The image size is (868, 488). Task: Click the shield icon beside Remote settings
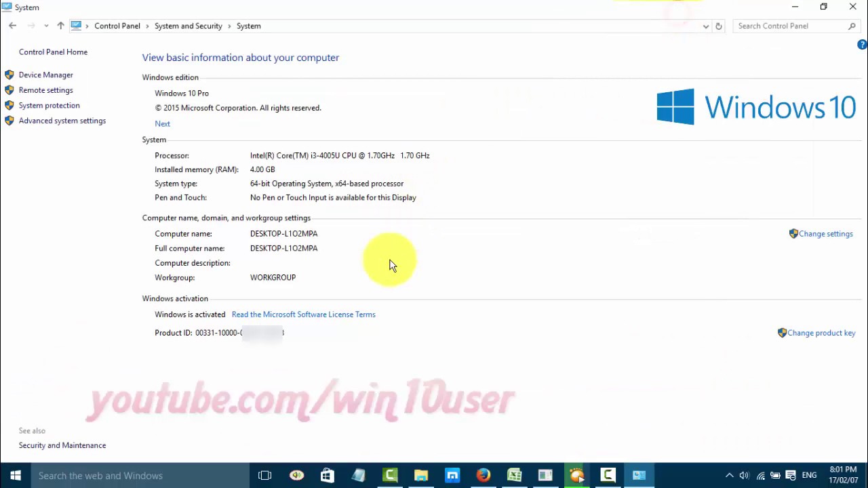click(9, 90)
